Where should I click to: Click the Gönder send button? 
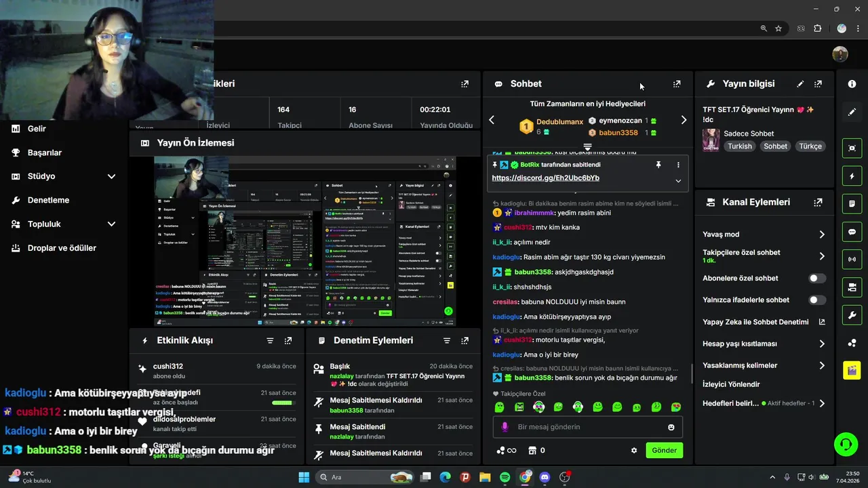[665, 451]
